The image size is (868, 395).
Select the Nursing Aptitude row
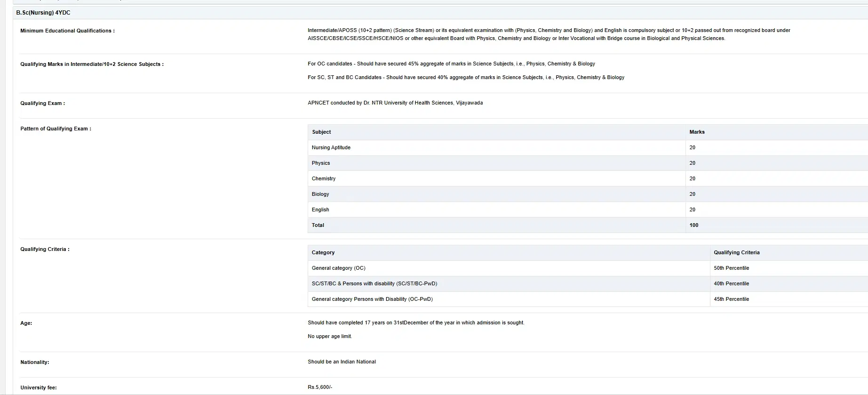point(331,148)
